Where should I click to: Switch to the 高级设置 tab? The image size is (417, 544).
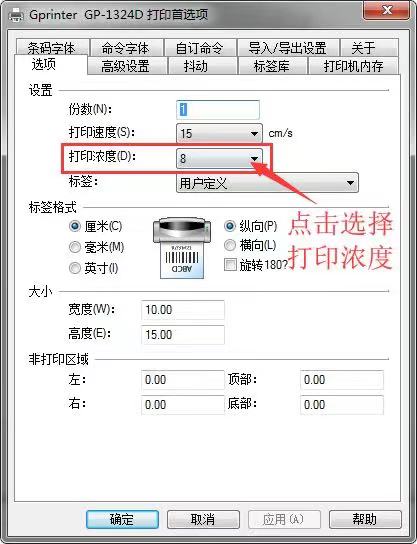click(127, 66)
